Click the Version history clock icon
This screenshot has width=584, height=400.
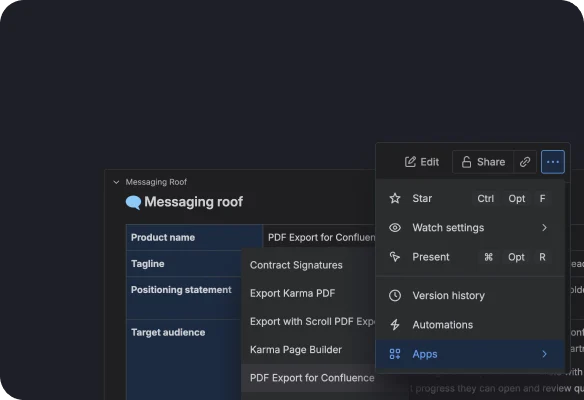coord(395,295)
